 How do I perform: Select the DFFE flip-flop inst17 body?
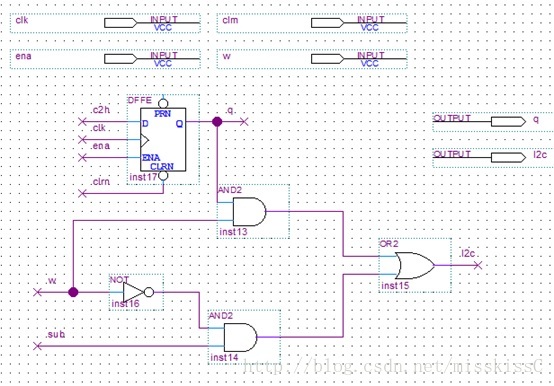pyautogui.click(x=163, y=139)
